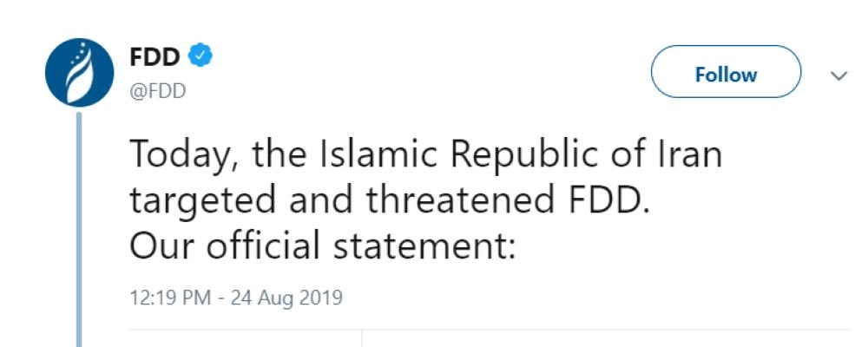Screen dimensions: 868x347
Task: Click the blue verified badge
Action: pyautogui.click(x=200, y=57)
